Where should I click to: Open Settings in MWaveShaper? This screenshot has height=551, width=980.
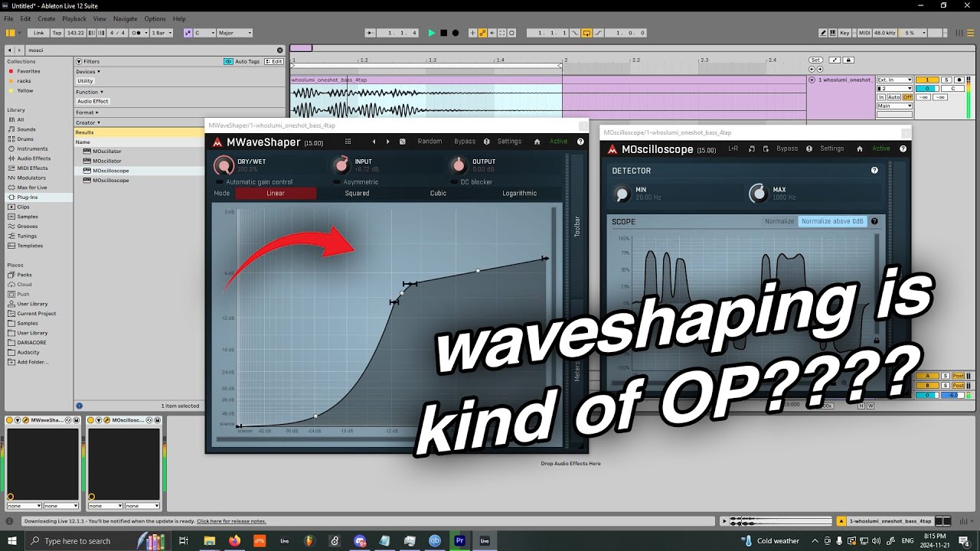click(509, 142)
